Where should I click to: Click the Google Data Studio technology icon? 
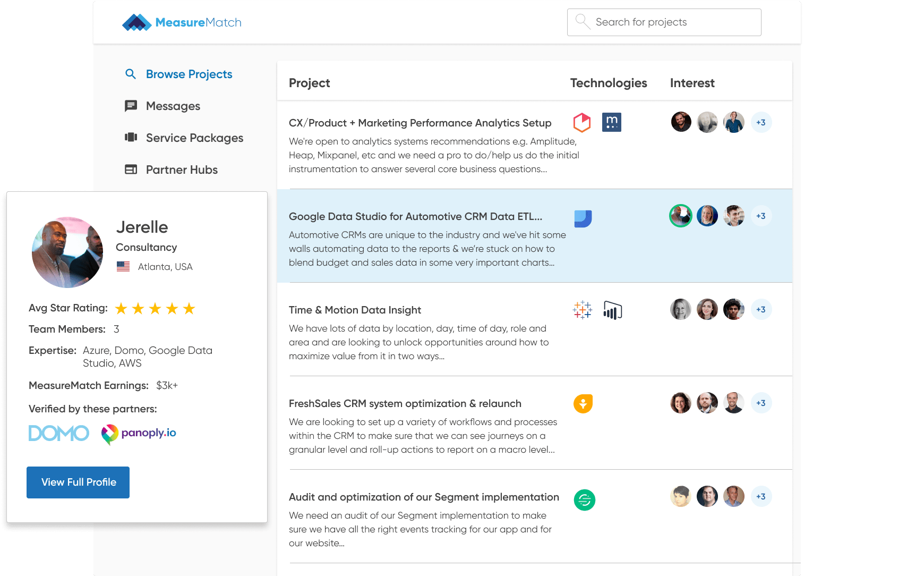point(583,218)
